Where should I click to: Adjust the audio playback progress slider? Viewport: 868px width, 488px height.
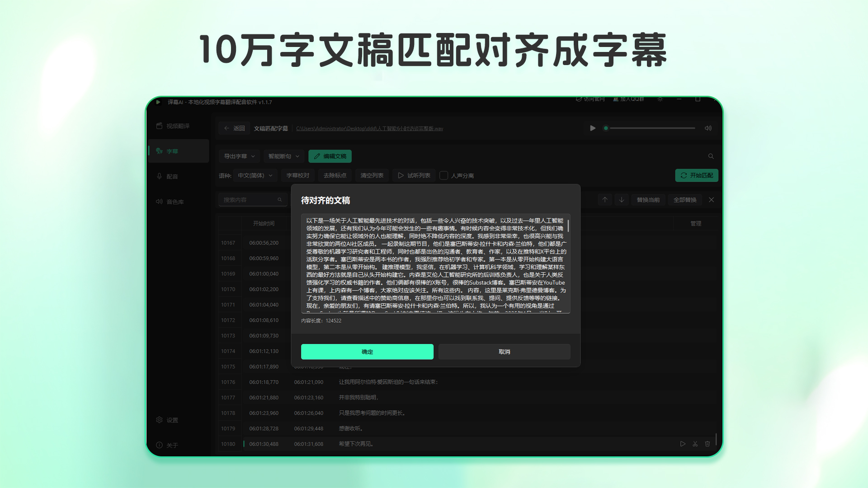[x=650, y=128]
